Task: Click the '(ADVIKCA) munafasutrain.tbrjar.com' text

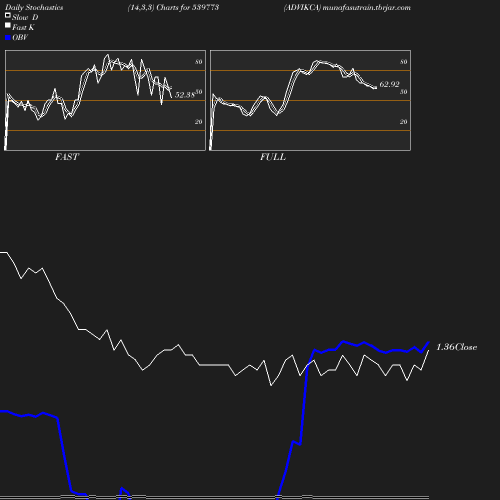Action: pyautogui.click(x=347, y=8)
